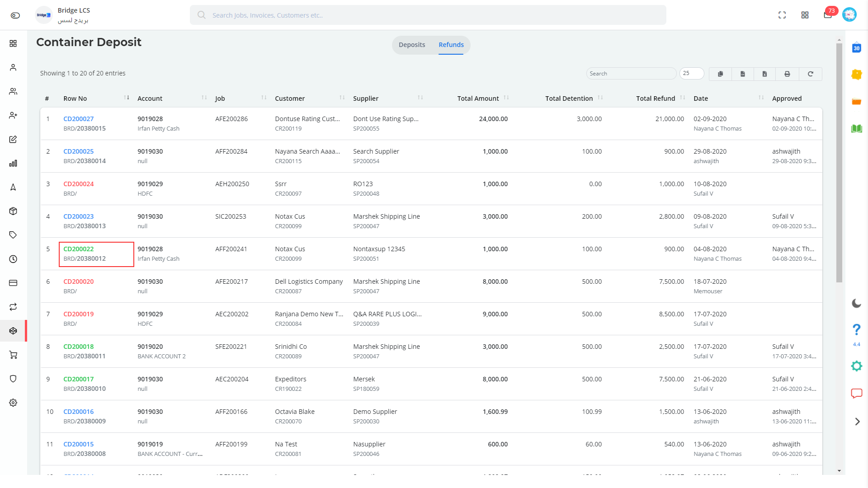Copy table data with copy icon
868x488 pixels.
point(721,74)
